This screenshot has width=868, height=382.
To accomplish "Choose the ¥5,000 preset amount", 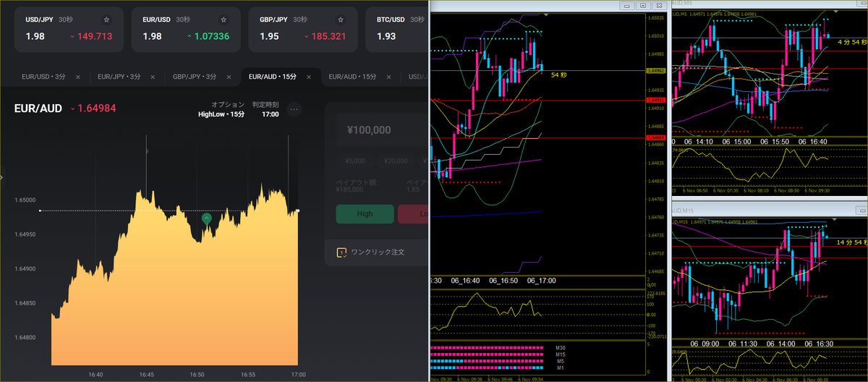I will pyautogui.click(x=355, y=161).
